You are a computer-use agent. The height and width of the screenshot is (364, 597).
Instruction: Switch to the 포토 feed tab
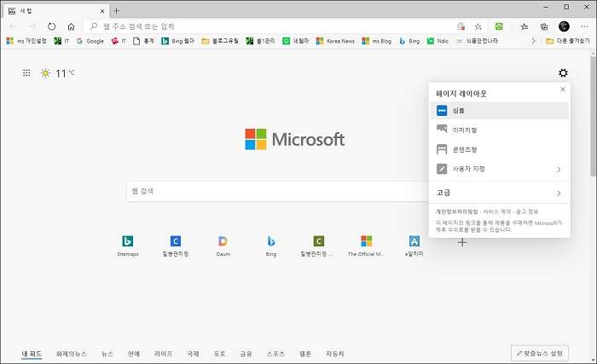(x=220, y=354)
